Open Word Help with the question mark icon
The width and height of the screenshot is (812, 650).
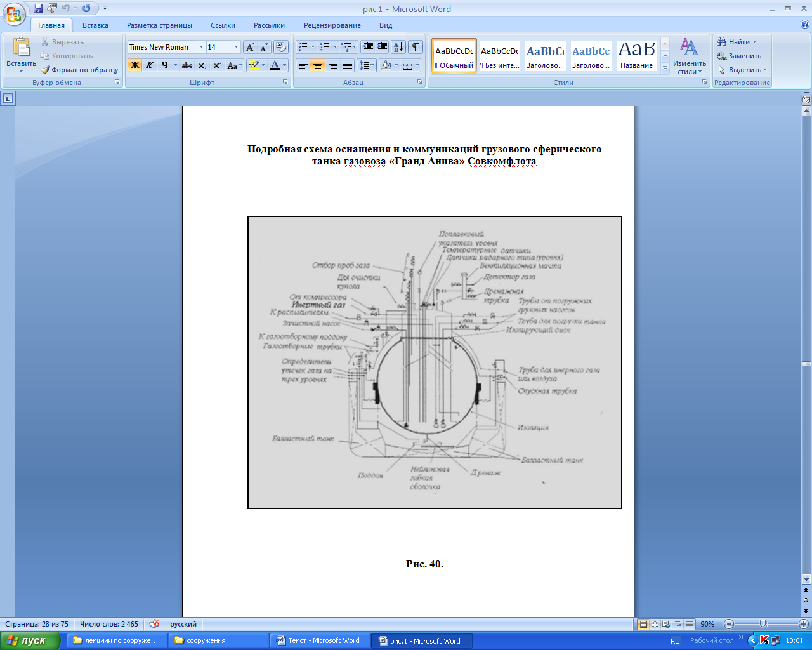pos(805,25)
